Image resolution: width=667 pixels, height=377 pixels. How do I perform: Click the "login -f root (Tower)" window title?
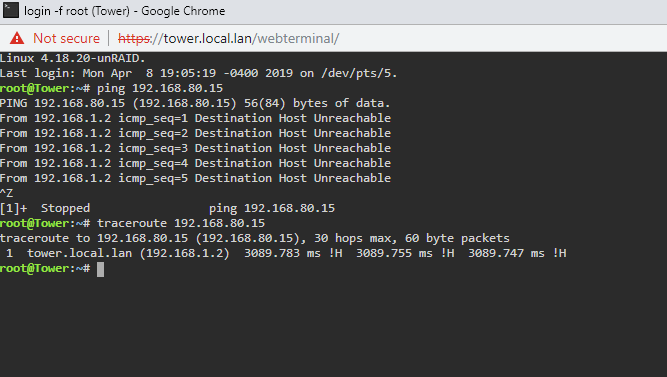point(77,11)
